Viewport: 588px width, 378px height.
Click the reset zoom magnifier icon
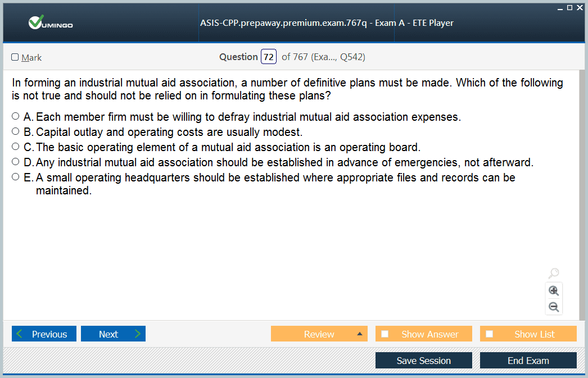(554, 274)
